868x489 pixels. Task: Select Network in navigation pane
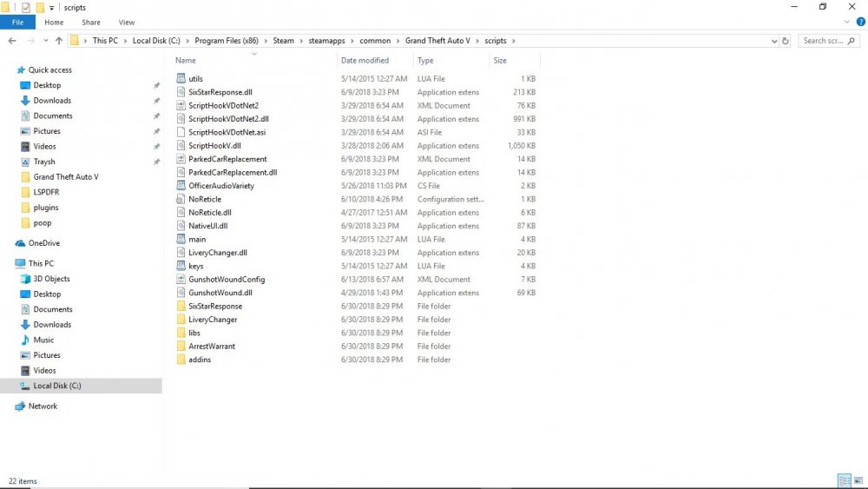click(x=43, y=406)
